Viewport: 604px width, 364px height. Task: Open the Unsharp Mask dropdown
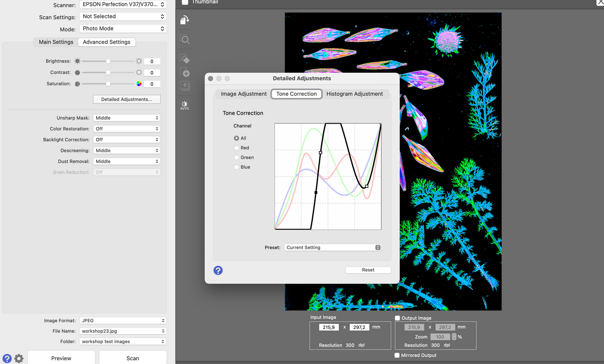click(127, 118)
